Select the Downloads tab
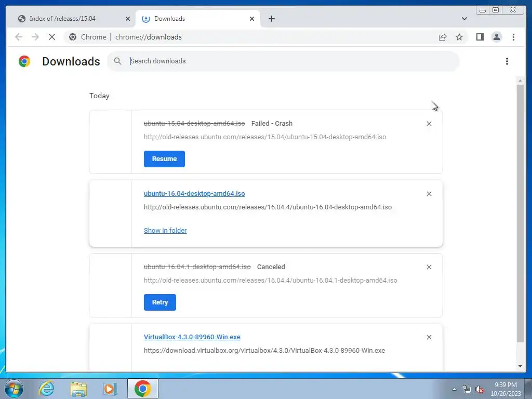The image size is (532, 399). [x=198, y=19]
